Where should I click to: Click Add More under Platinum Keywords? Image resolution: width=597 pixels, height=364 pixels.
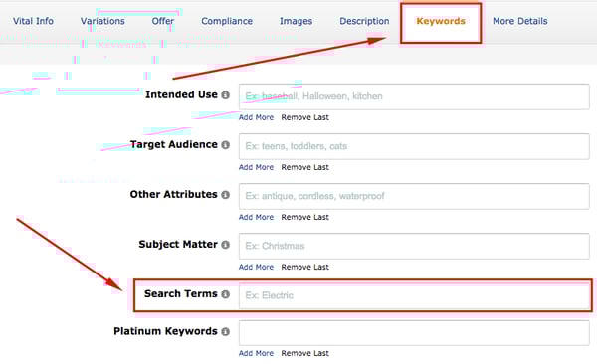256,353
